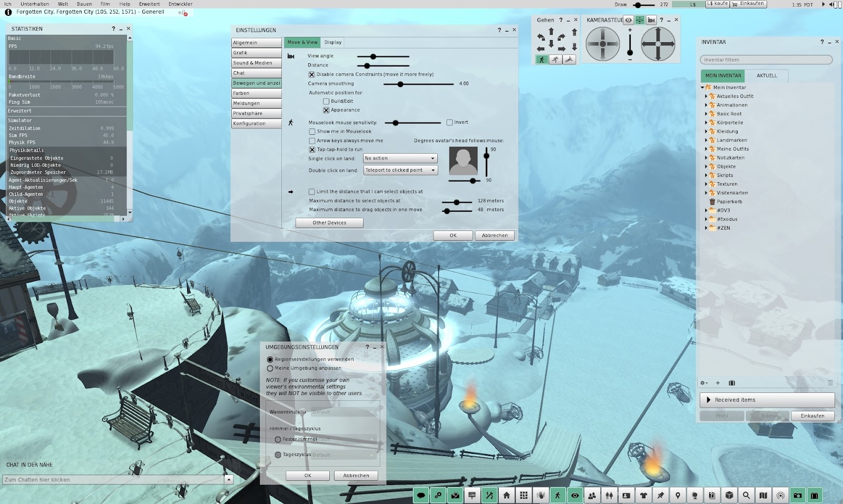Image resolution: width=843 pixels, height=504 pixels.
Task: Click OK in the Umgebungseinstellungen dialog
Action: pos(307,475)
